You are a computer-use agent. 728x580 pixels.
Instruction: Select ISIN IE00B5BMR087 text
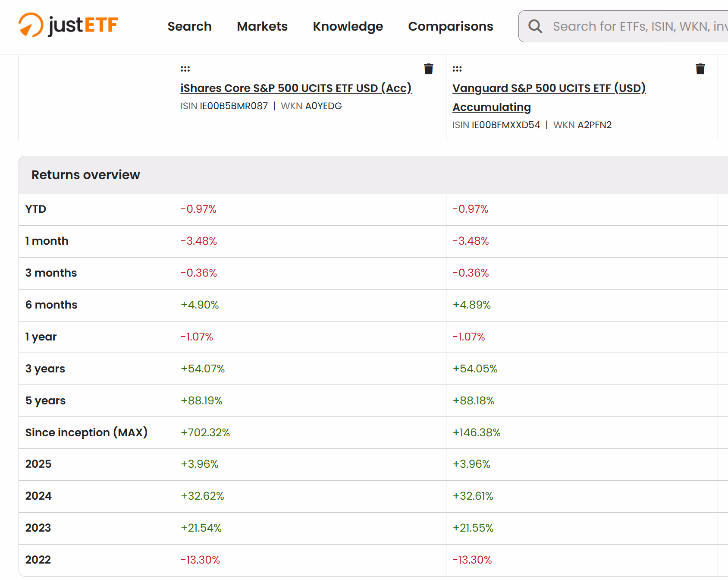pyautogui.click(x=224, y=106)
